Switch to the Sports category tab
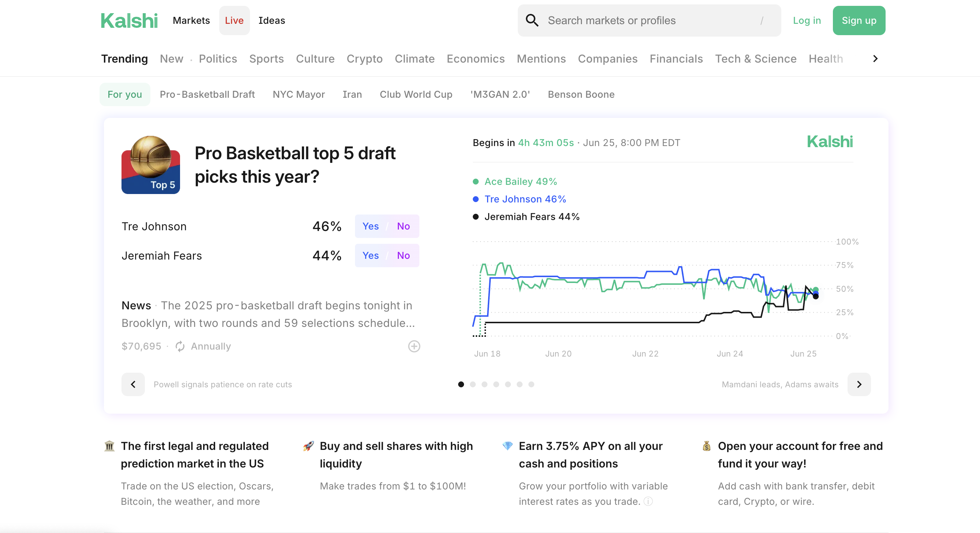Image resolution: width=980 pixels, height=533 pixels. [266, 59]
